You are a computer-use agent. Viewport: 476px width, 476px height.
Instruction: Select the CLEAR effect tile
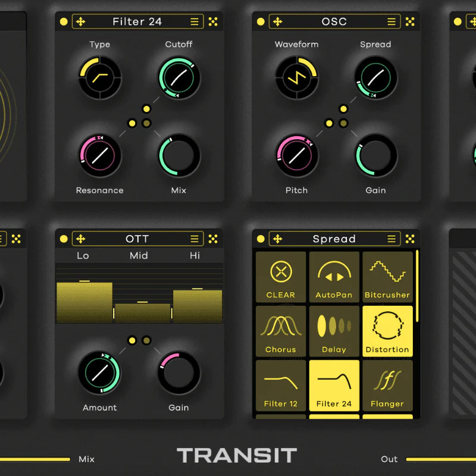coord(281,277)
